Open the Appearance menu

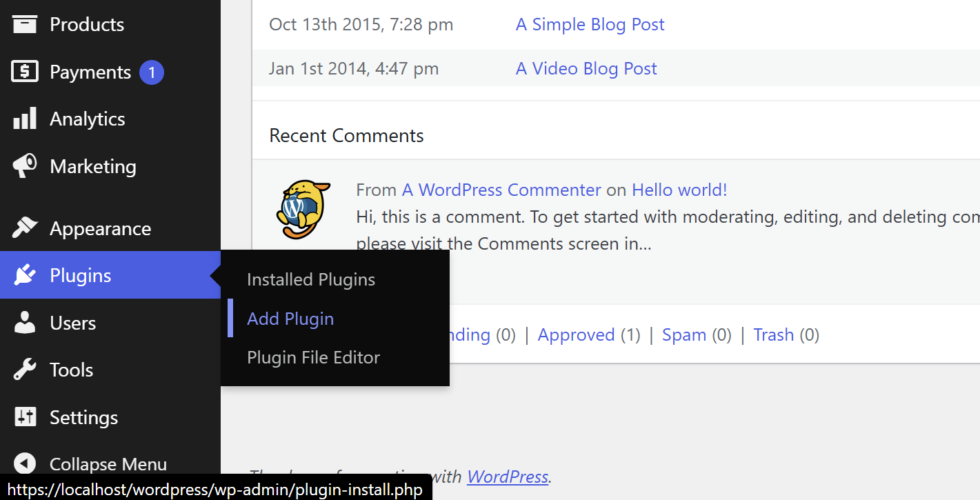110,228
